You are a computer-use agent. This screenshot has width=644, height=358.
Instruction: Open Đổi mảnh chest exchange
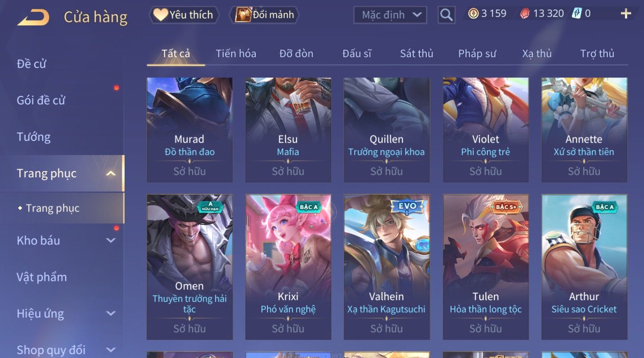click(264, 15)
